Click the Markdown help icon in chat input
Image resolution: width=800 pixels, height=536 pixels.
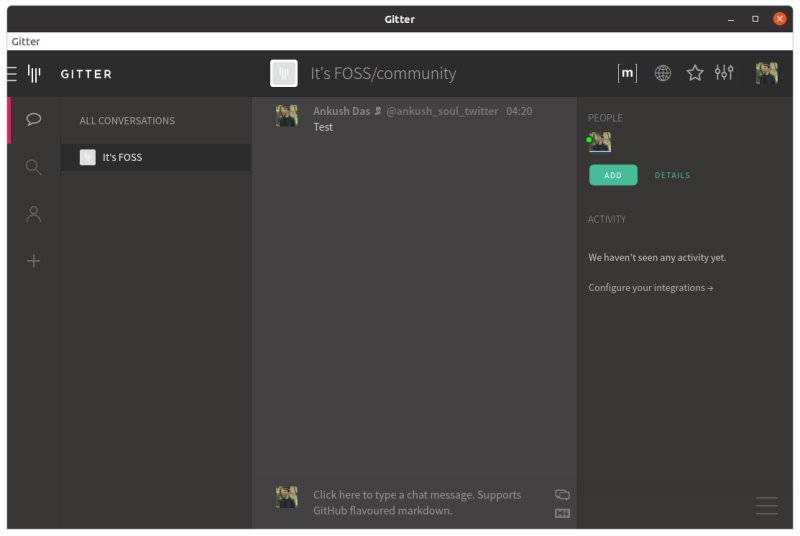[x=562, y=514]
